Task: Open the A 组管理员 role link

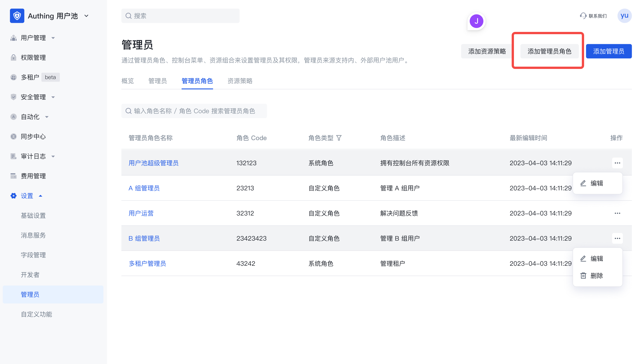Action: point(144,188)
